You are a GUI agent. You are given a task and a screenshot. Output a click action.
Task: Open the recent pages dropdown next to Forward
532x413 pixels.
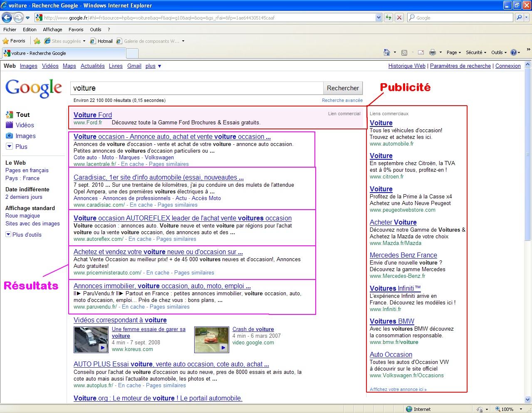tap(28, 18)
